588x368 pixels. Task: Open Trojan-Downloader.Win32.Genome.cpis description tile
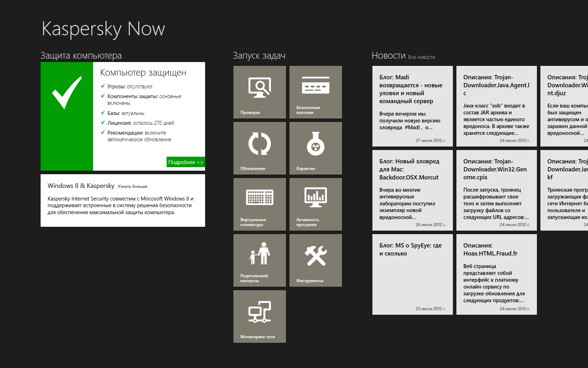[496, 190]
